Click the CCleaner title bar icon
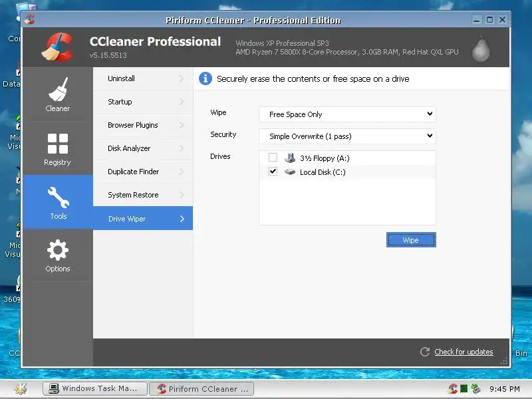The height and width of the screenshot is (399, 532). pyautogui.click(x=29, y=19)
